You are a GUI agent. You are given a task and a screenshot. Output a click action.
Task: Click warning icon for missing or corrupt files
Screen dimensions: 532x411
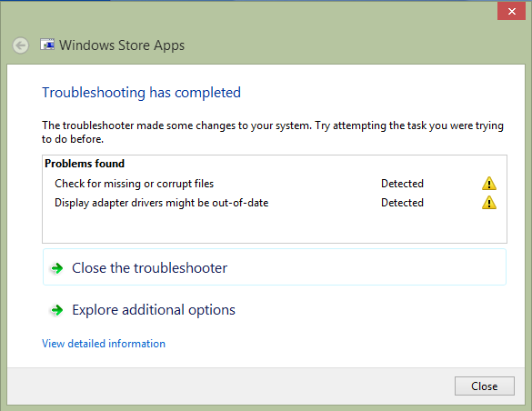[x=489, y=184]
